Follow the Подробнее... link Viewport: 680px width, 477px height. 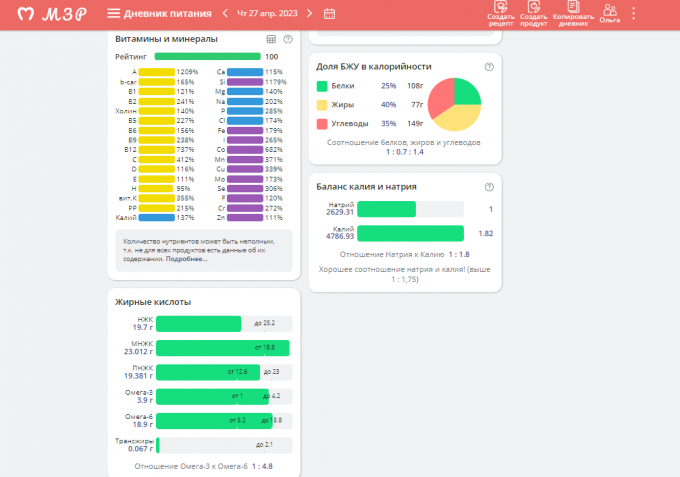[x=187, y=259]
